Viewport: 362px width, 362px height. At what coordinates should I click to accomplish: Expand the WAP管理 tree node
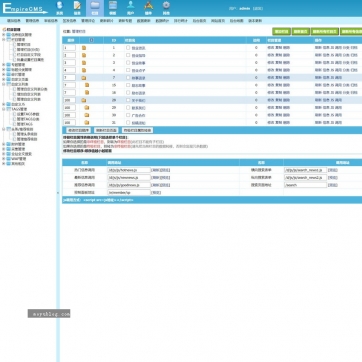click(4, 159)
